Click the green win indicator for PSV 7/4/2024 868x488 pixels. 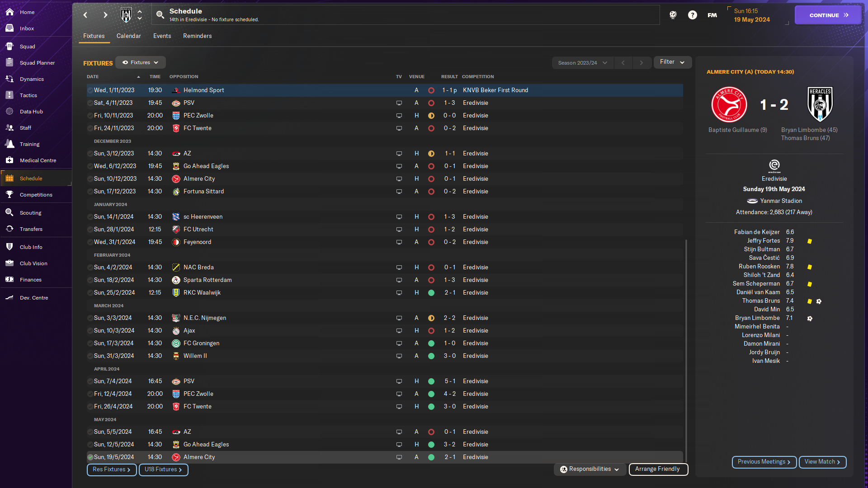click(x=431, y=381)
